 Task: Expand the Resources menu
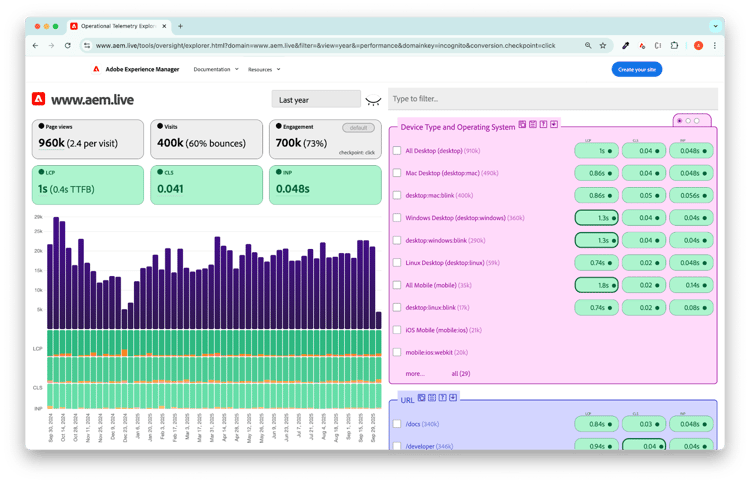tap(264, 69)
